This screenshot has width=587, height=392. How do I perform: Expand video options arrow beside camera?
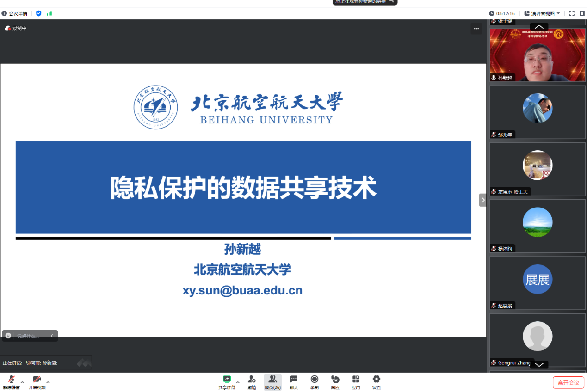point(48,382)
